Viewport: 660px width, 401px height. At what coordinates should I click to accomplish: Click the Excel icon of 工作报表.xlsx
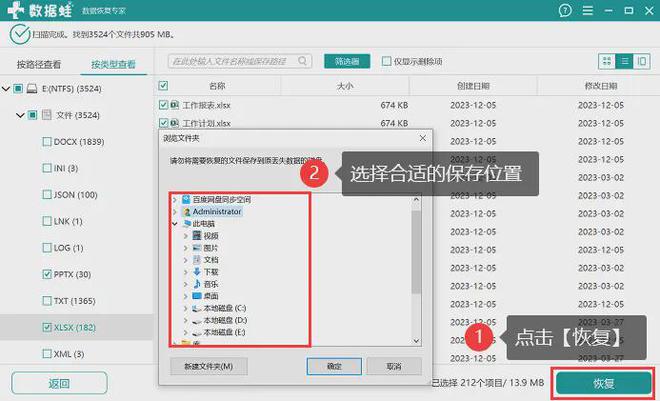(175, 105)
